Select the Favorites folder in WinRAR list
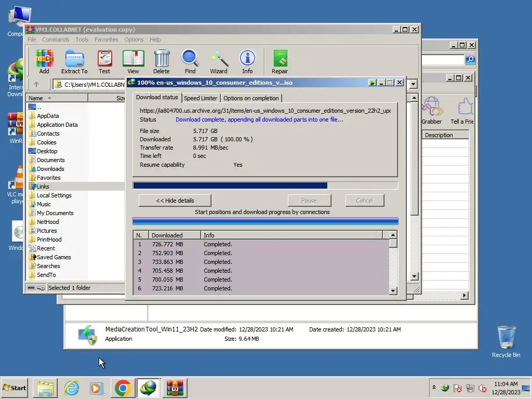 pos(49,178)
